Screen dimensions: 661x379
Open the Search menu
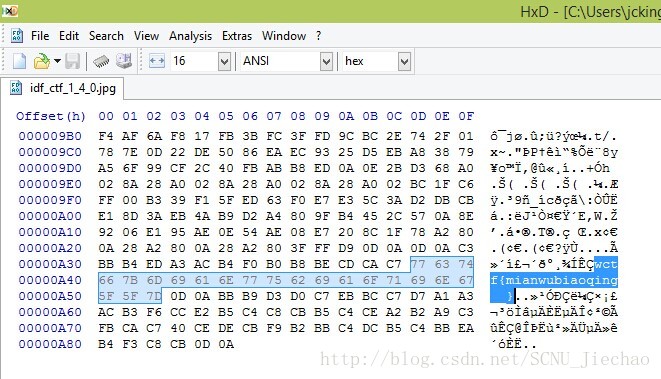click(106, 36)
